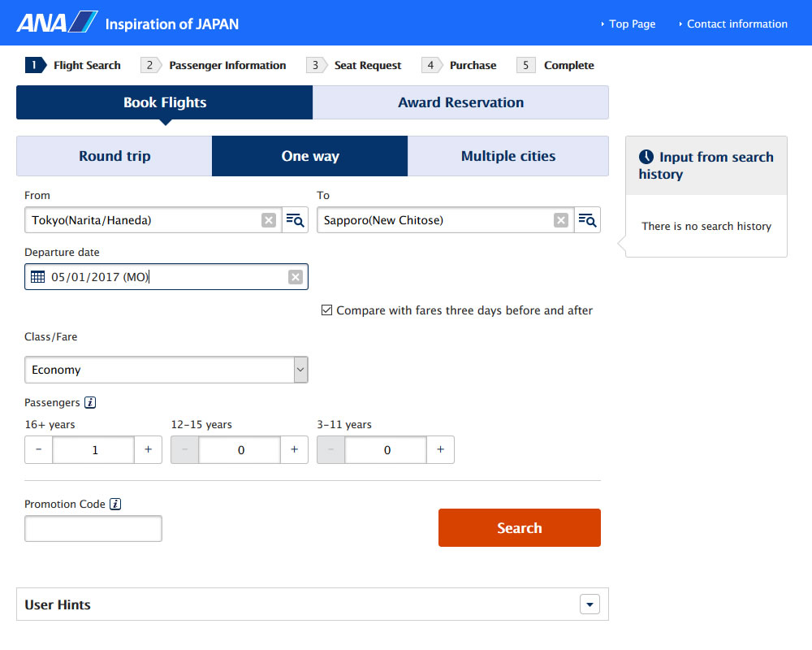Decrease 16+ years passenger count
This screenshot has width=812, height=650.
point(39,449)
